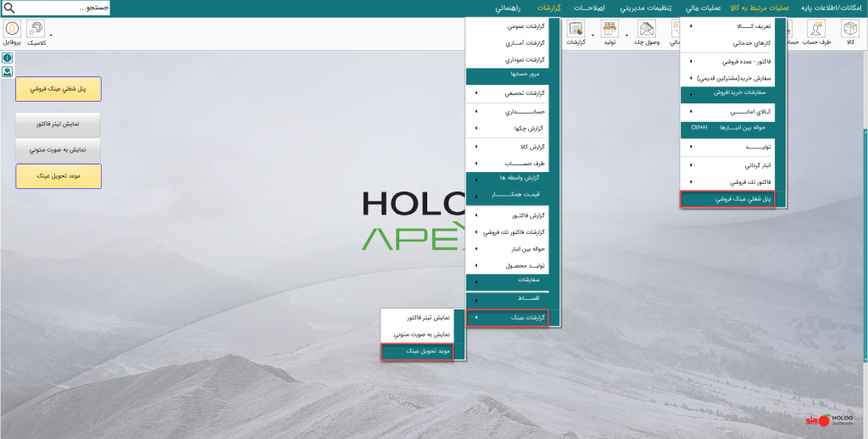868x439 pixels.
Task: Open the اصلاحات menu
Action: pos(590,8)
